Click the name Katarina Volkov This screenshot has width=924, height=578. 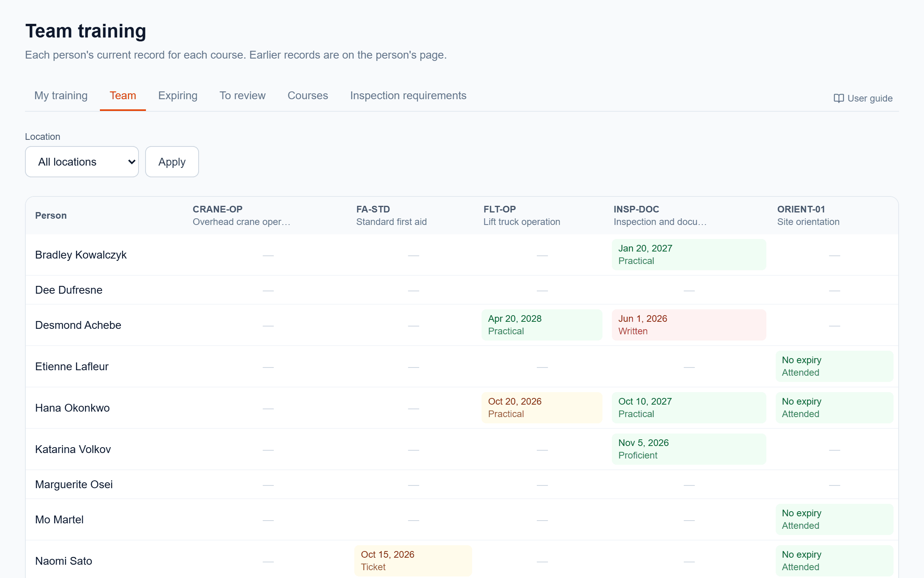pos(73,450)
